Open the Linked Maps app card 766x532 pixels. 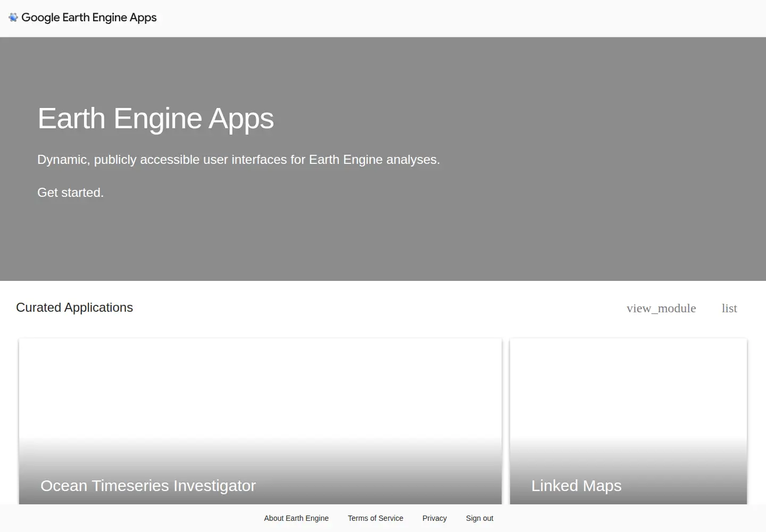pos(628,421)
